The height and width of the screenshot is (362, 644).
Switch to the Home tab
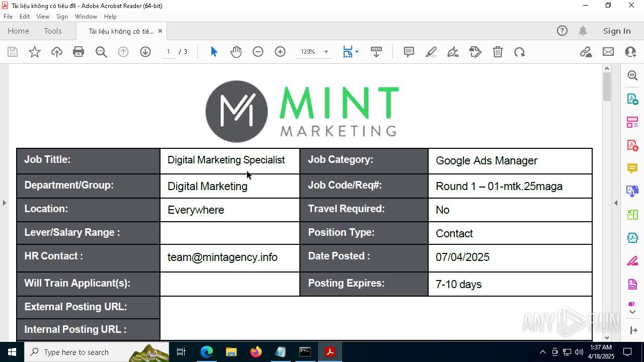19,31
